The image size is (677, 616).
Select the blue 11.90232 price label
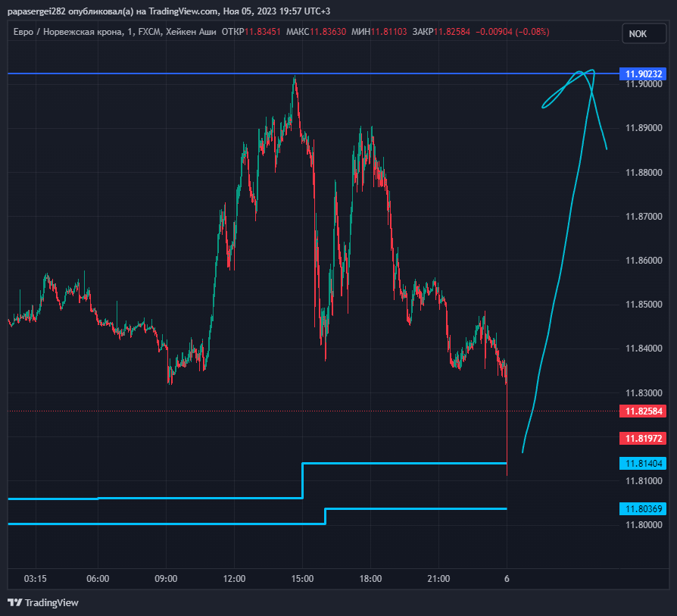[x=643, y=73]
